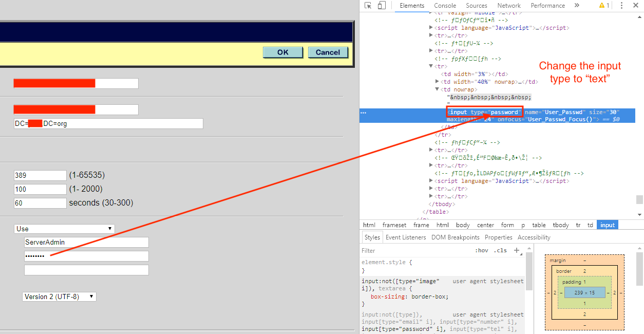Open more DevTools tabs chevron
Image resolution: width=644 pixels, height=334 pixels.
coord(577,6)
